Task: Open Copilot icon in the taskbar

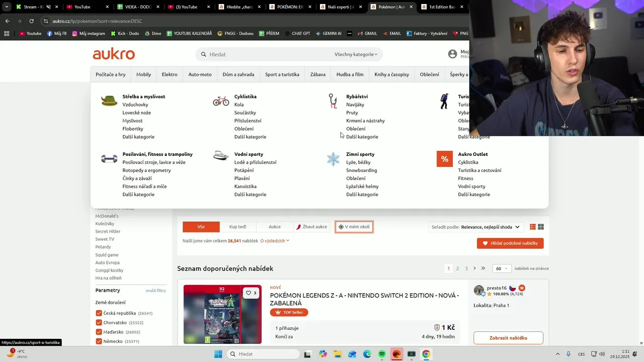Action: pyautogui.click(x=323, y=354)
